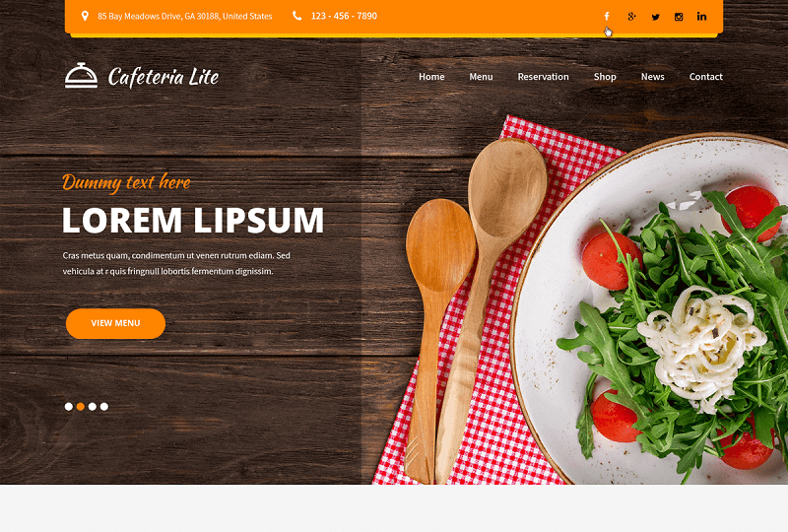788x532 pixels.
Task: Select the third slider dot
Action: [93, 406]
